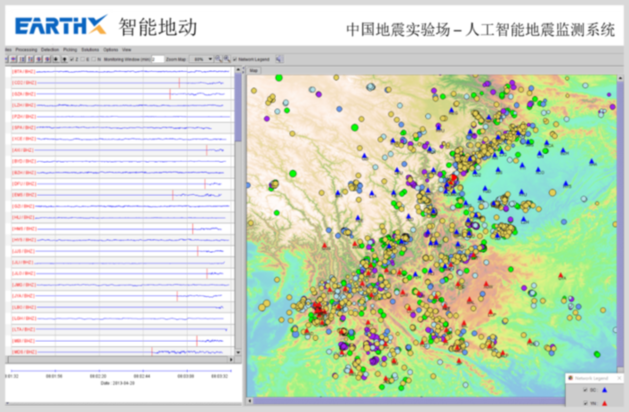Toggle the Z component checkbox
The height and width of the screenshot is (412, 629).
(73, 59)
